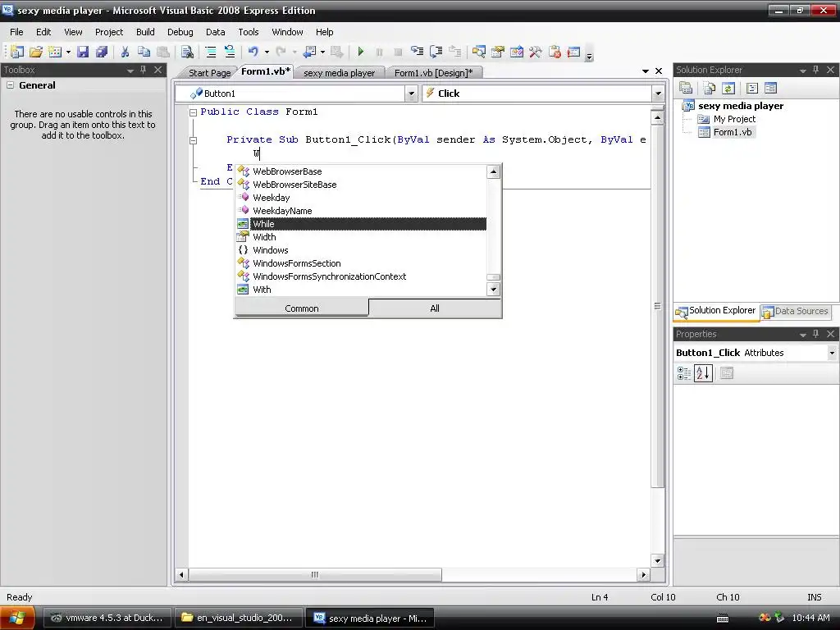Click the Open File folder icon
Screen dimensions: 840x630
tap(36, 52)
